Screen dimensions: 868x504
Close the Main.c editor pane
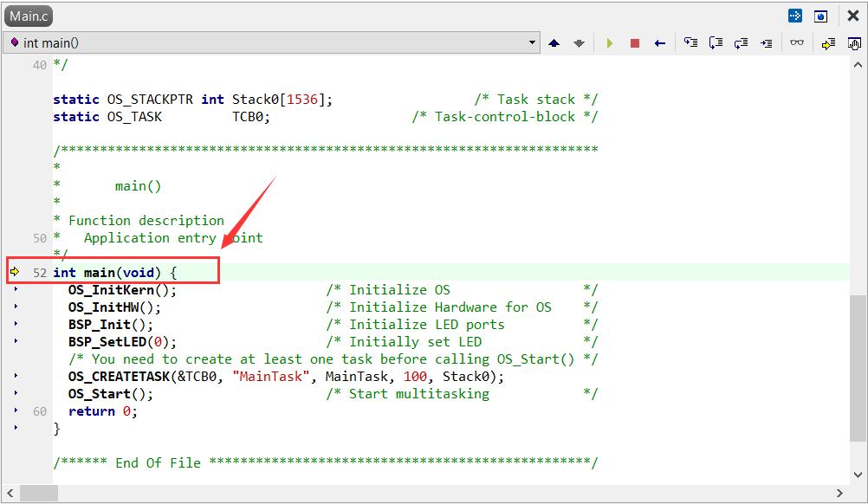click(x=853, y=16)
